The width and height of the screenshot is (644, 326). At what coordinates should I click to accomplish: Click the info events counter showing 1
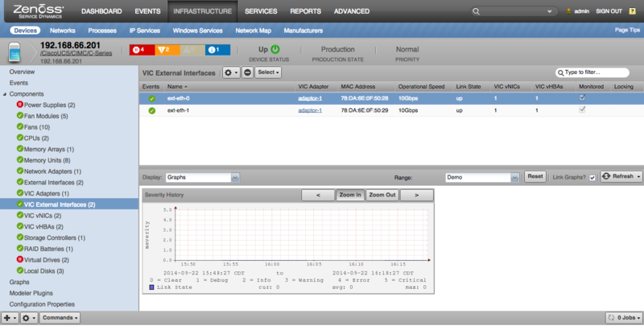217,50
